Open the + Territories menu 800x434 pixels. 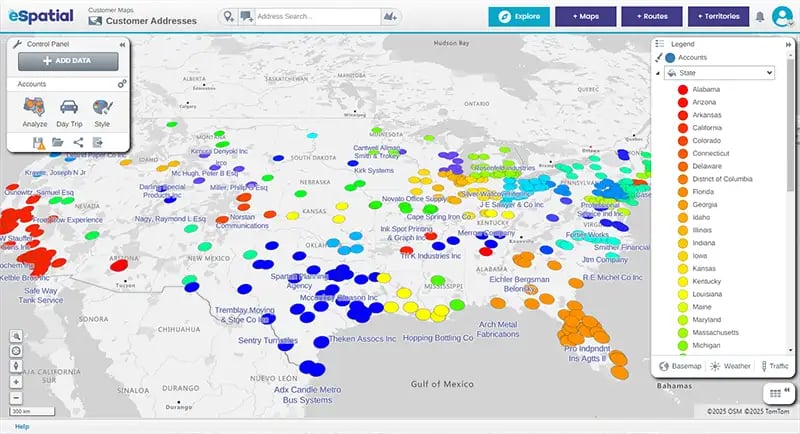718,16
